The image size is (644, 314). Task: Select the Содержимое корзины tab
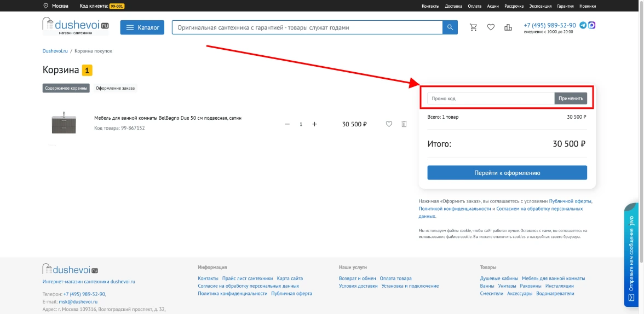pos(66,88)
